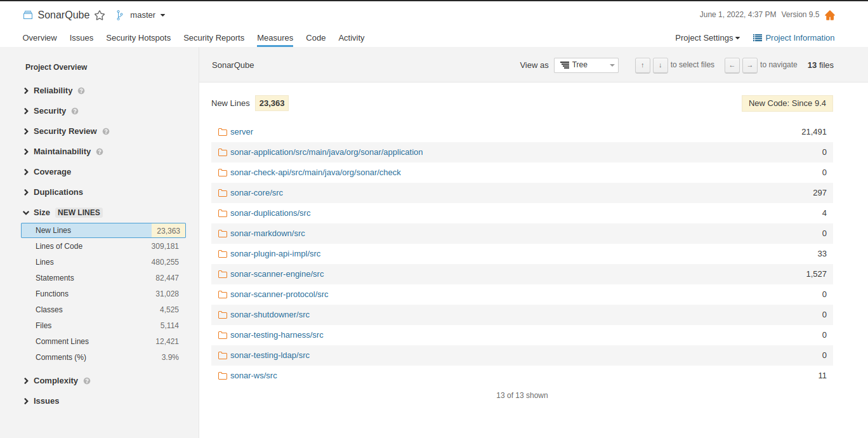Click the right arrow navigate button
The image size is (868, 438).
750,65
